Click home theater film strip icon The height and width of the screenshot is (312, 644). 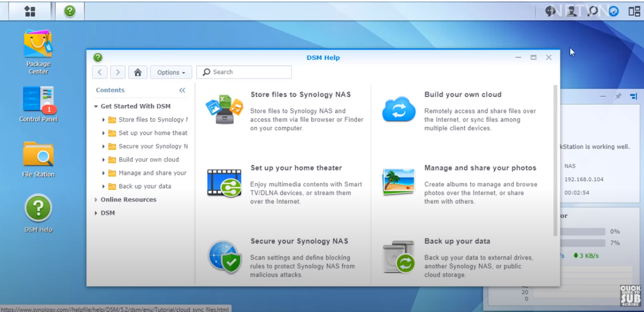point(224,183)
